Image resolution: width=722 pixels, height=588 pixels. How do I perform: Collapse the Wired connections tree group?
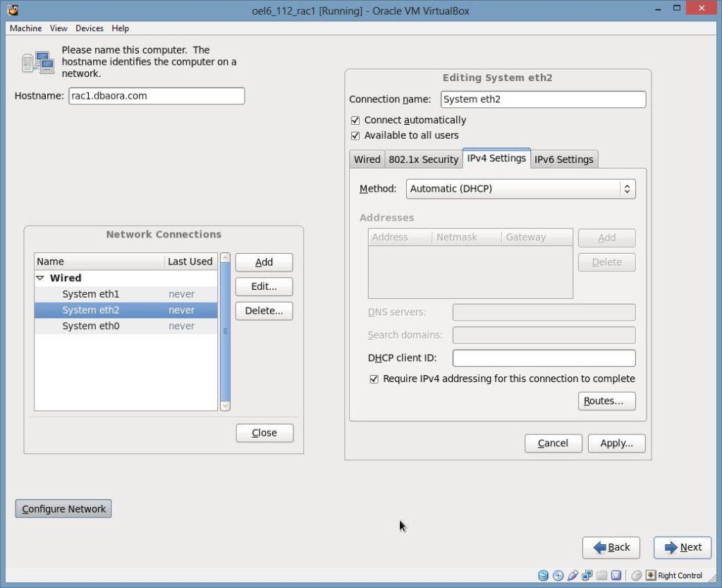40,278
